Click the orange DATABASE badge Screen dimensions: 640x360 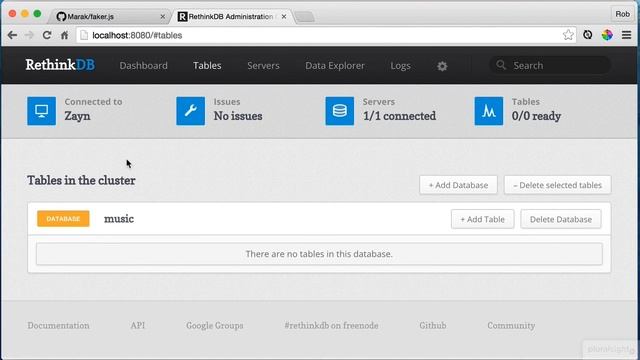pos(63,219)
